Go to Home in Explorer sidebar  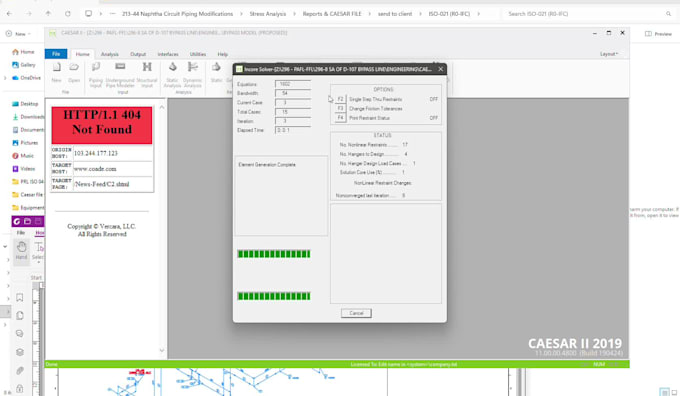pos(23,52)
